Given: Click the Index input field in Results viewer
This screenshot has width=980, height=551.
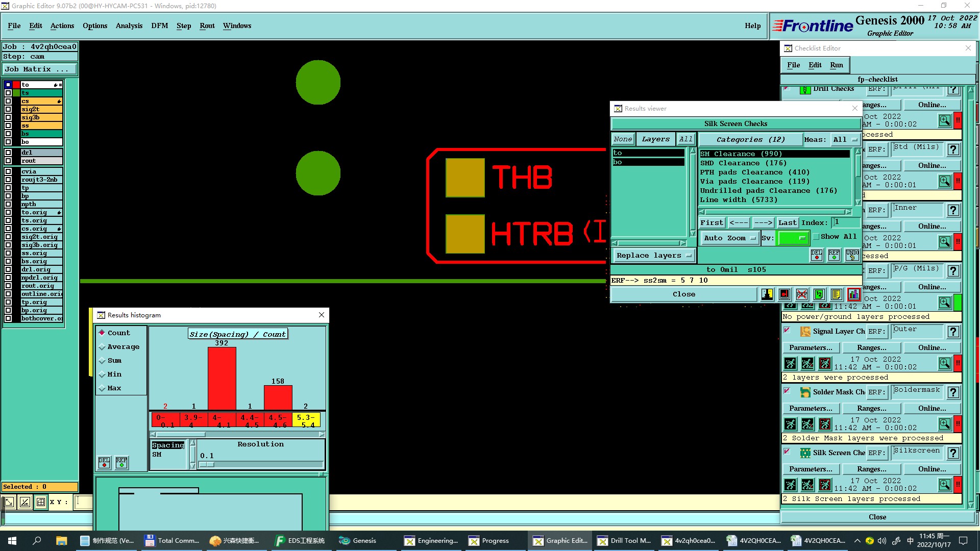Looking at the screenshot, I should point(845,222).
